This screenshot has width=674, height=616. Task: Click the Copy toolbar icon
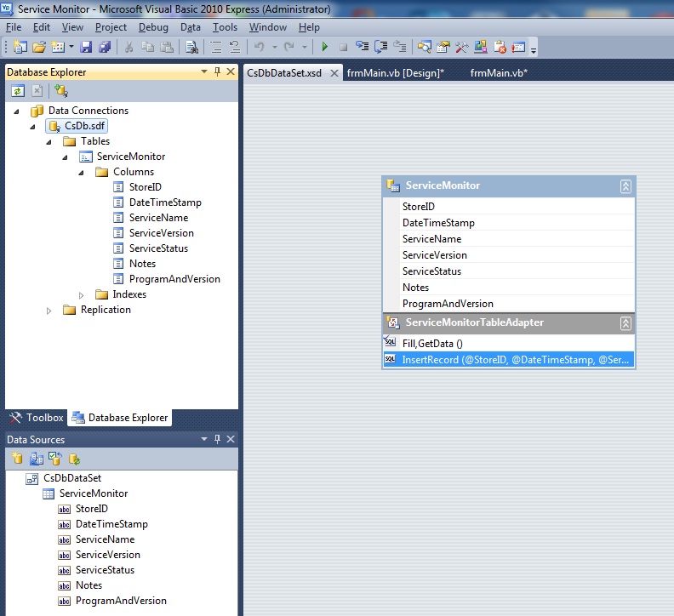(x=147, y=47)
